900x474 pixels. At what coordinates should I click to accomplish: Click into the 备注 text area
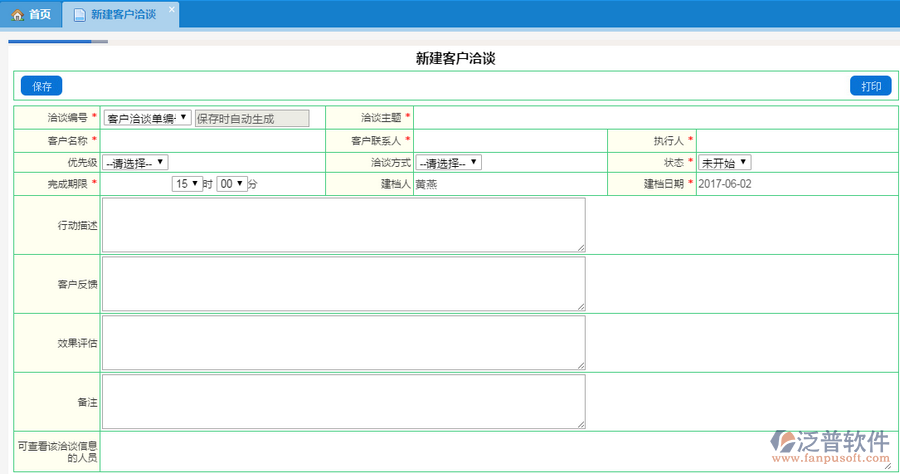coord(343,402)
